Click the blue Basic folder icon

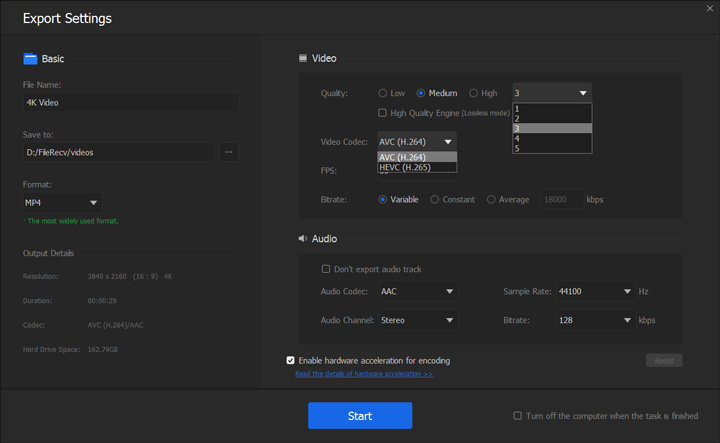[x=30, y=59]
